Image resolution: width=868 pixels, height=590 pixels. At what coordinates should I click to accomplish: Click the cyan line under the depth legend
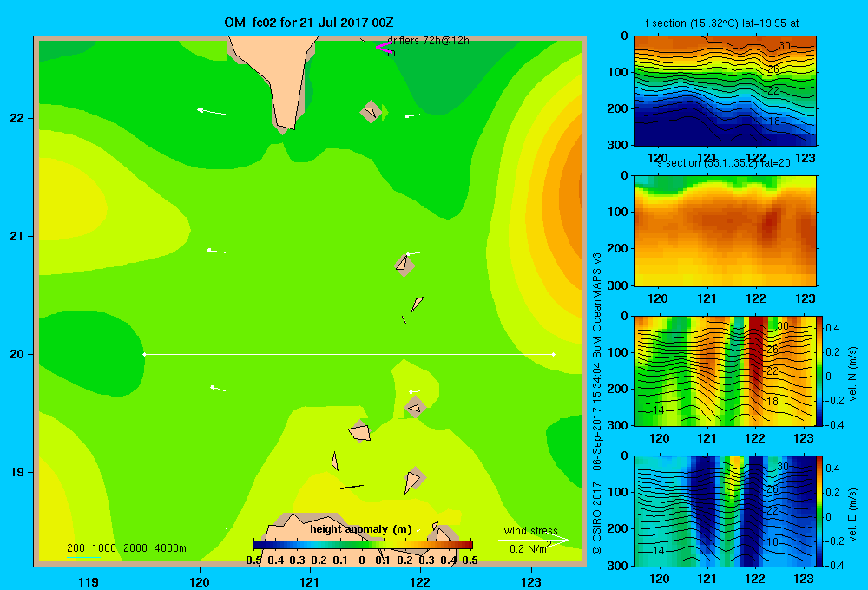[x=83, y=557]
